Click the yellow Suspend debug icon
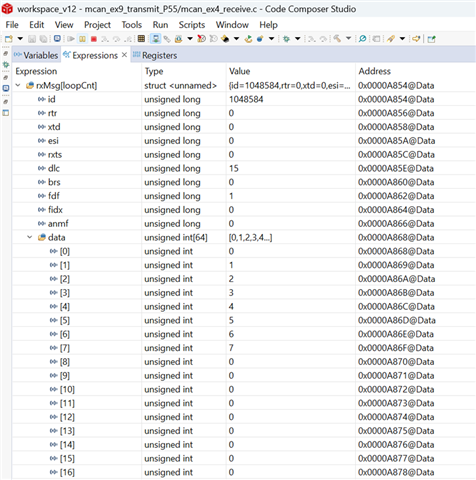The image size is (476, 480). click(x=82, y=39)
